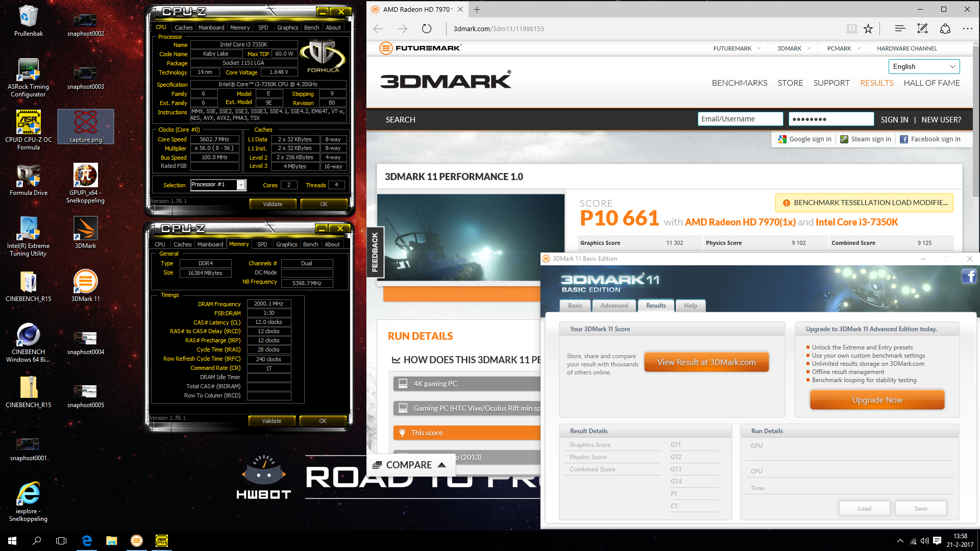Click SIGN IN link
Image resolution: width=980 pixels, height=551 pixels.
894,119
